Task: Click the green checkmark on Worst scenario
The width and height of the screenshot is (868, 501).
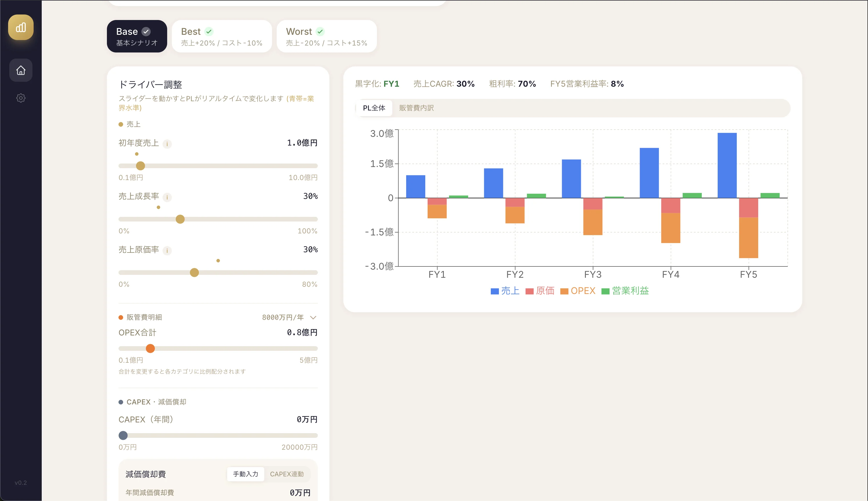Action: [320, 32]
